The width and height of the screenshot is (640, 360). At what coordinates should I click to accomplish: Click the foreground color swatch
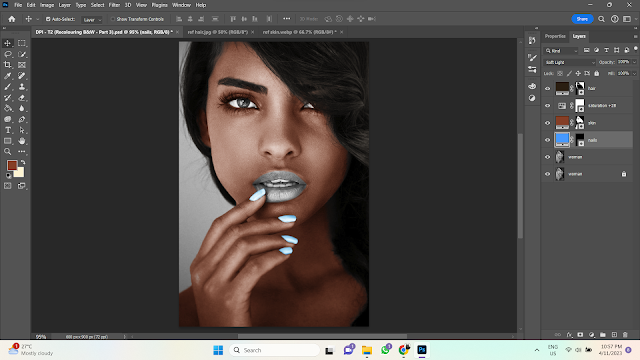click(12, 165)
